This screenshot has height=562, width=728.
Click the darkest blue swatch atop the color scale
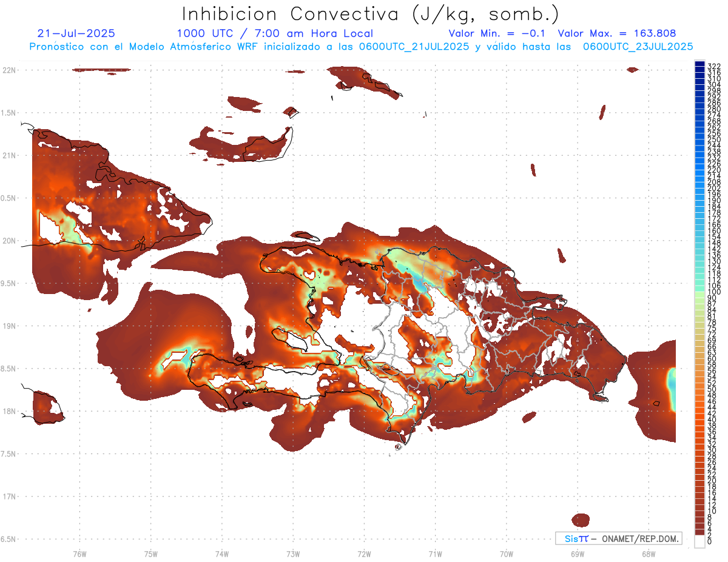click(699, 64)
